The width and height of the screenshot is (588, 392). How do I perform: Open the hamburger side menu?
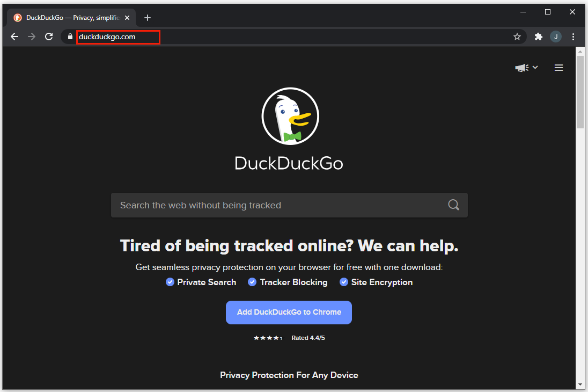558,68
